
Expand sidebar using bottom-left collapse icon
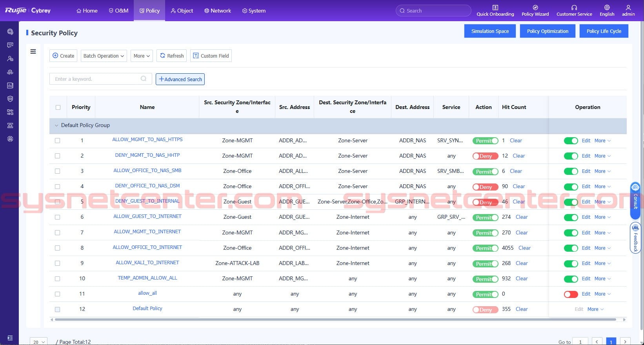click(10, 338)
